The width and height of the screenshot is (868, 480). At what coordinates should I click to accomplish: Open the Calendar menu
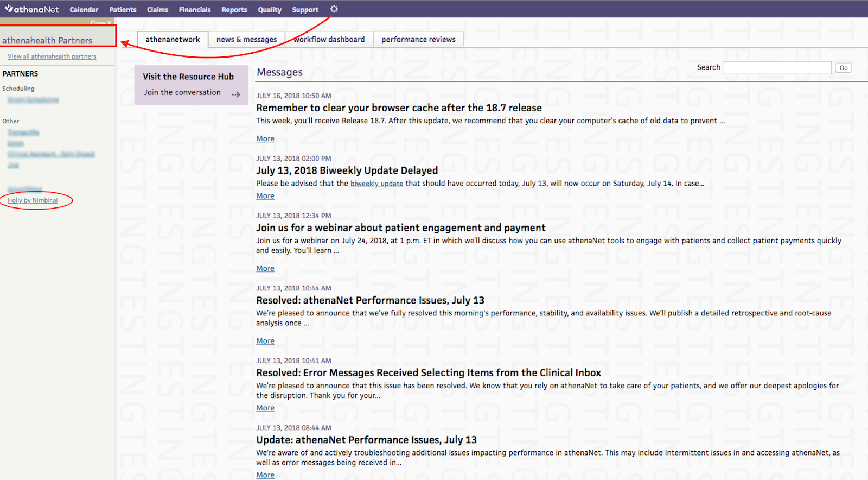[84, 10]
